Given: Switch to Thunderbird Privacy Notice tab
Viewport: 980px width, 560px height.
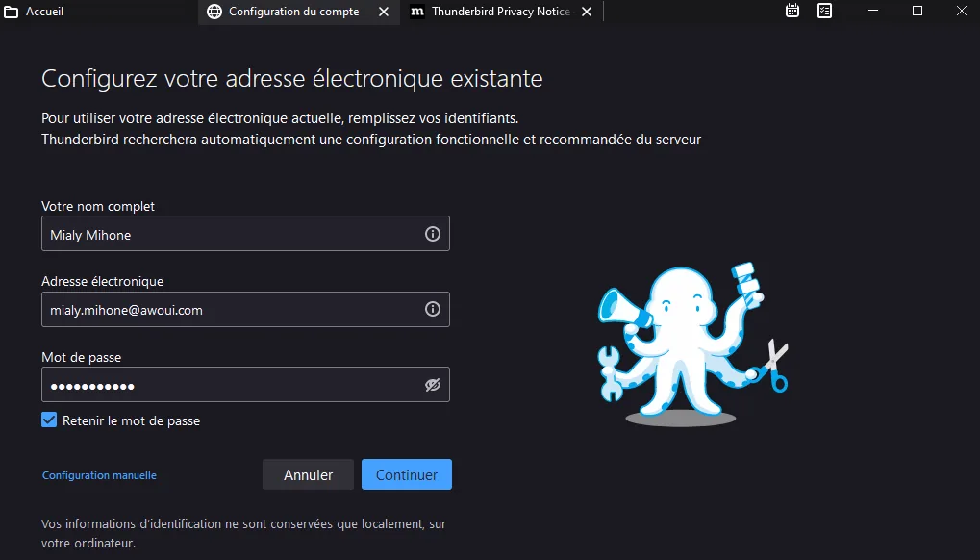Looking at the screenshot, I should point(501,12).
